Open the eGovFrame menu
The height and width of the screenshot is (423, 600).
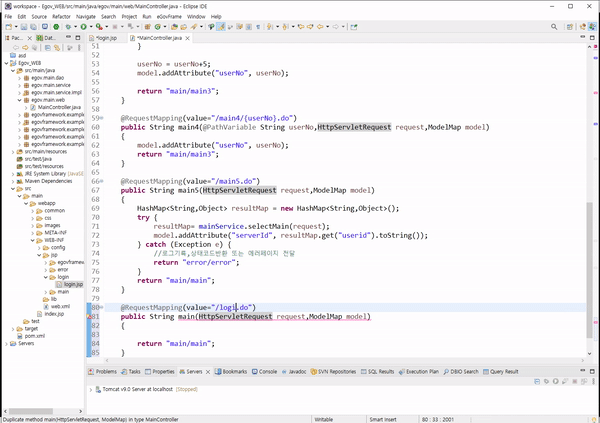170,17
